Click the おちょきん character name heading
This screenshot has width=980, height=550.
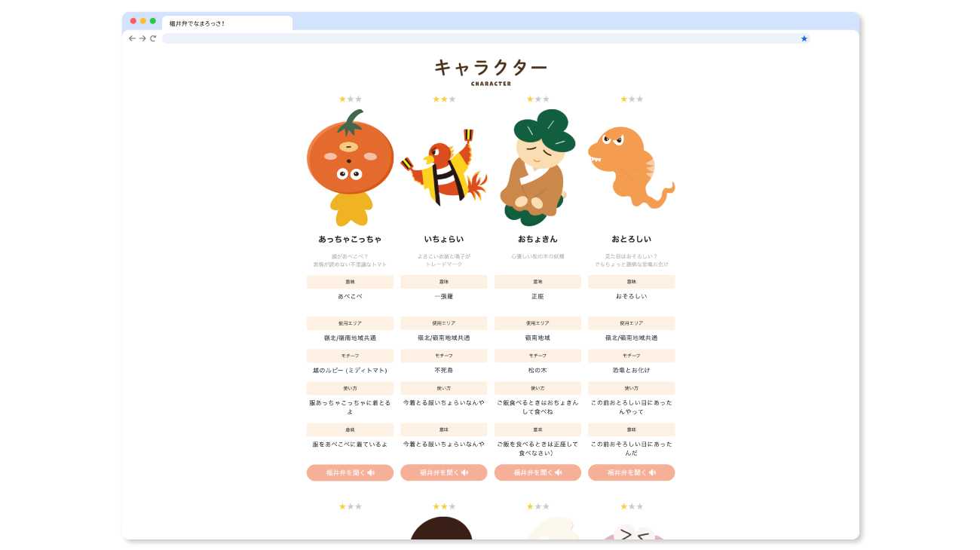537,239
